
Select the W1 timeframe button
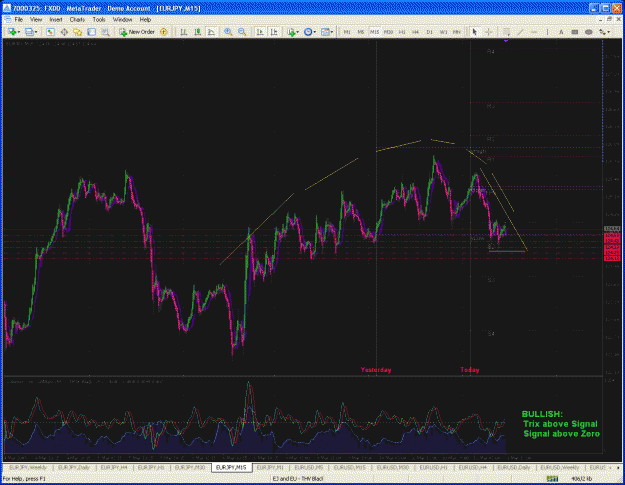[443, 32]
